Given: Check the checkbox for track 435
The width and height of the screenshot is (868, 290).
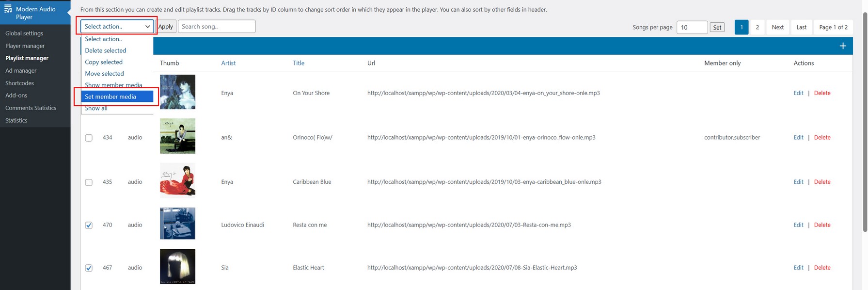Looking at the screenshot, I should 89,182.
